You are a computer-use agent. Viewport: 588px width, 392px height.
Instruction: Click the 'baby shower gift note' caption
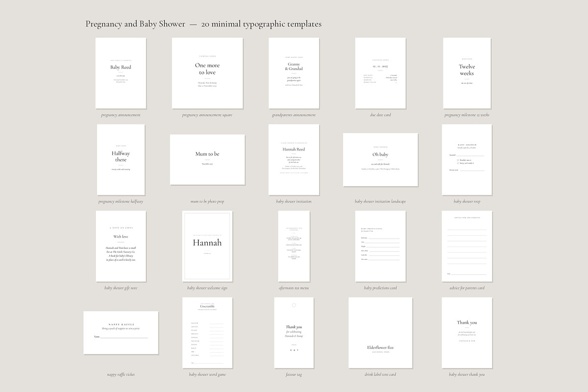click(x=121, y=288)
